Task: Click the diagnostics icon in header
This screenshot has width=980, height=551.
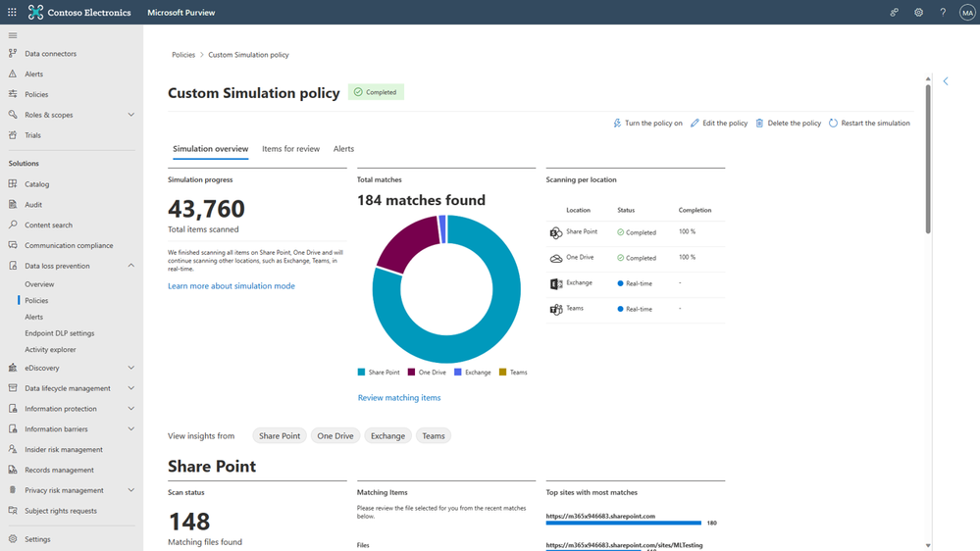Action: pyautogui.click(x=894, y=12)
